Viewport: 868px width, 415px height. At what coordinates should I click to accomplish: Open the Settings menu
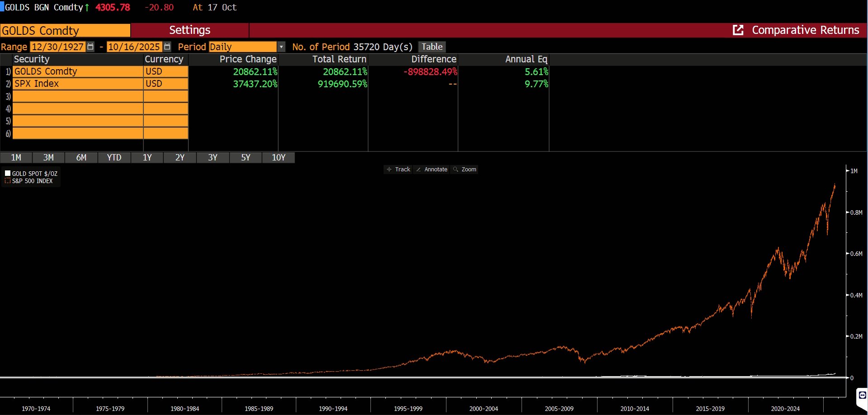pyautogui.click(x=190, y=30)
